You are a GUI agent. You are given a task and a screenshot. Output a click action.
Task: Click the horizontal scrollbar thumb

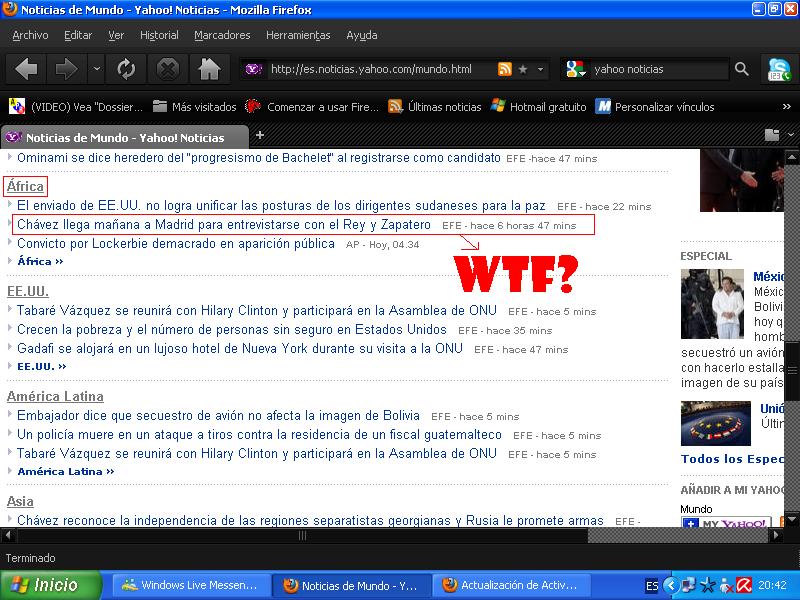point(303,536)
